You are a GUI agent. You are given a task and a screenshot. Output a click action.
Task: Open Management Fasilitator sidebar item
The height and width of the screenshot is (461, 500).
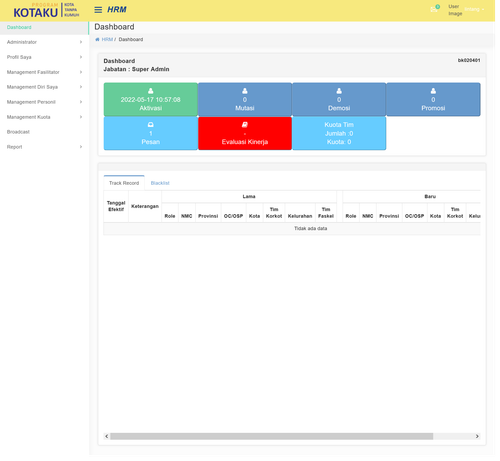coord(45,73)
